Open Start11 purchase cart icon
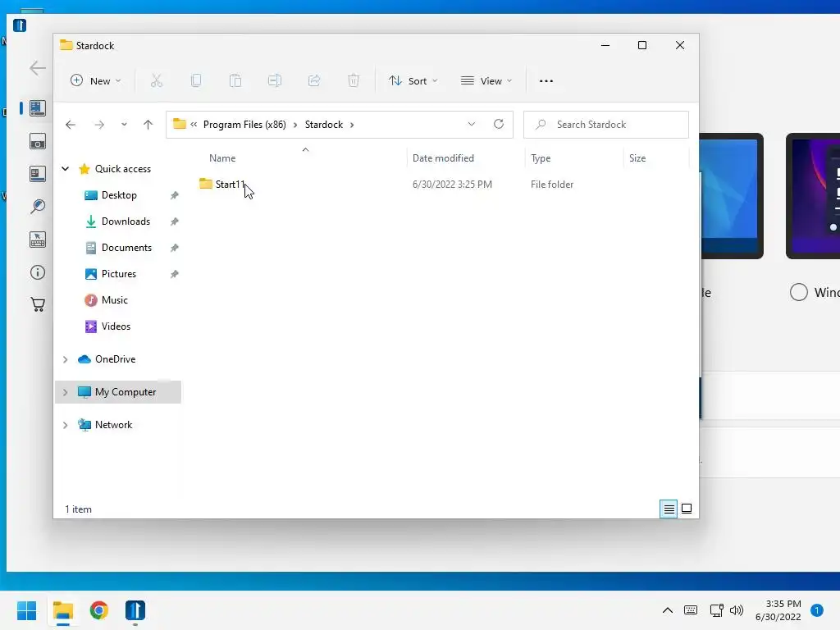Viewport: 840px width, 630px height. pyautogui.click(x=38, y=305)
